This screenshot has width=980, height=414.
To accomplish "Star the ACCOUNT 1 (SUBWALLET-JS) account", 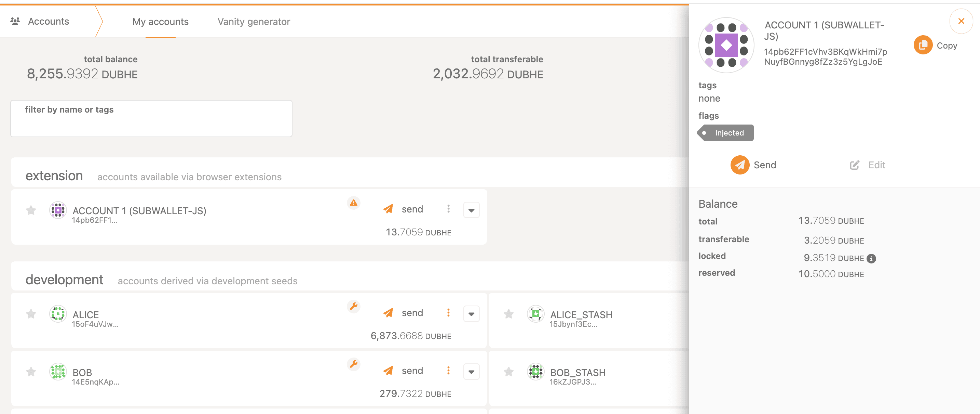I will 31,210.
